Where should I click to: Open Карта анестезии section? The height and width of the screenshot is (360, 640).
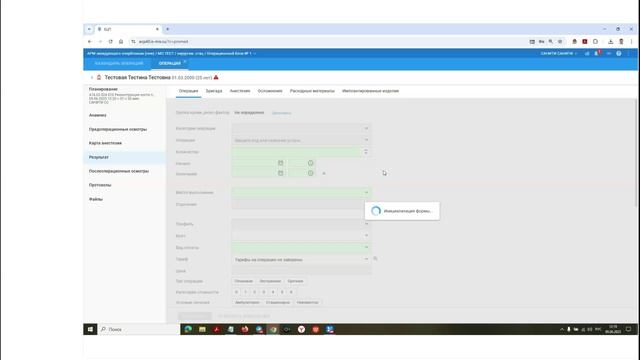point(105,143)
